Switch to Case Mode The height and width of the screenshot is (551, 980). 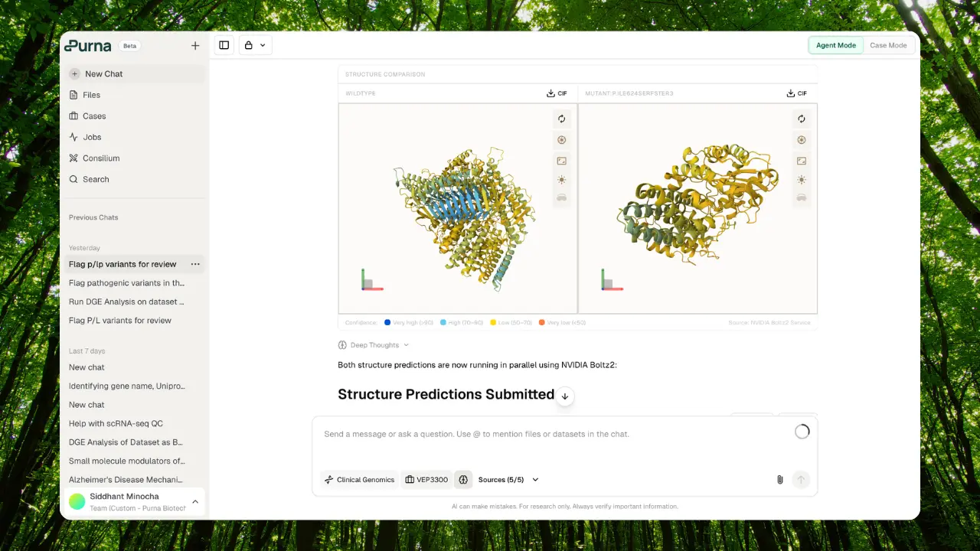pyautogui.click(x=888, y=45)
